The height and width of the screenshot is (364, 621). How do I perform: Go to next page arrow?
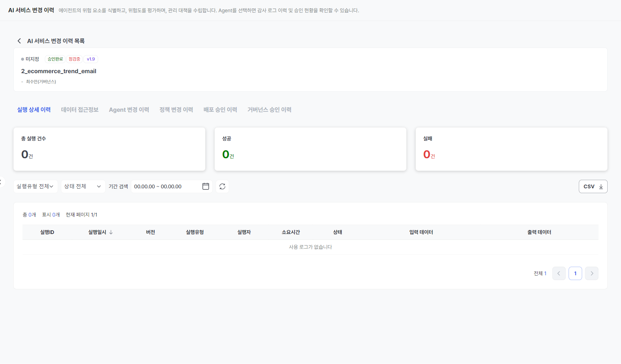pyautogui.click(x=592, y=273)
